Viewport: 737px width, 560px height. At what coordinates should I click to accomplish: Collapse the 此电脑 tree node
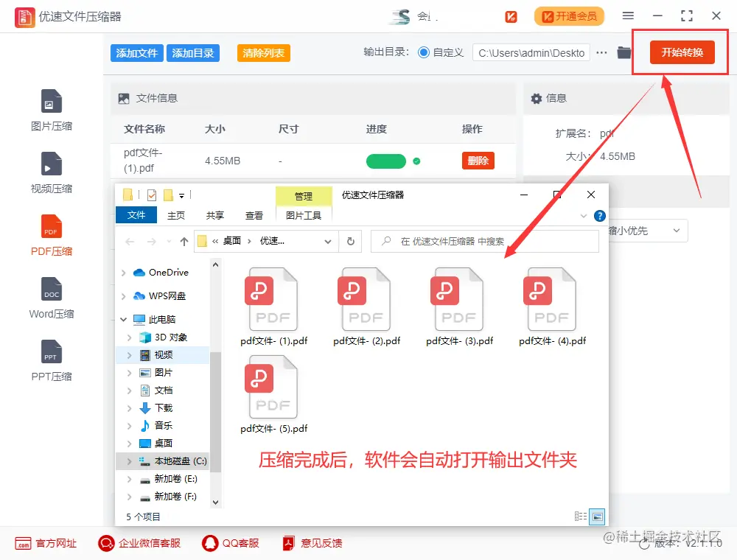(124, 320)
